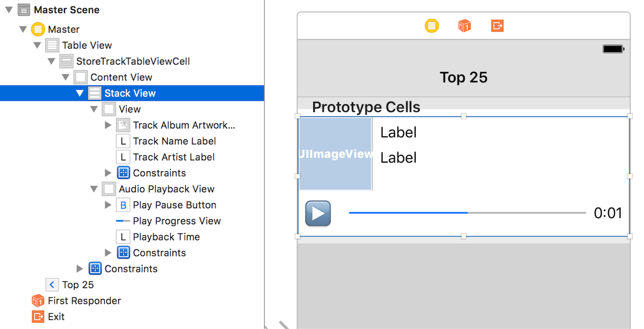Click the yellow Master view controller icon

point(38,29)
